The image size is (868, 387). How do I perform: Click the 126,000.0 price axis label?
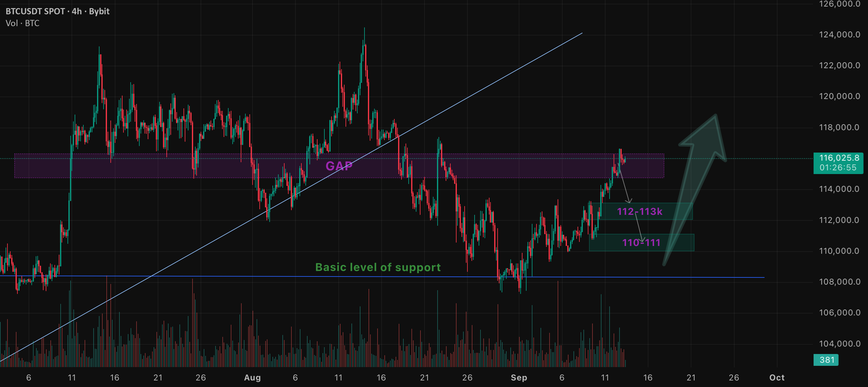[x=839, y=4]
